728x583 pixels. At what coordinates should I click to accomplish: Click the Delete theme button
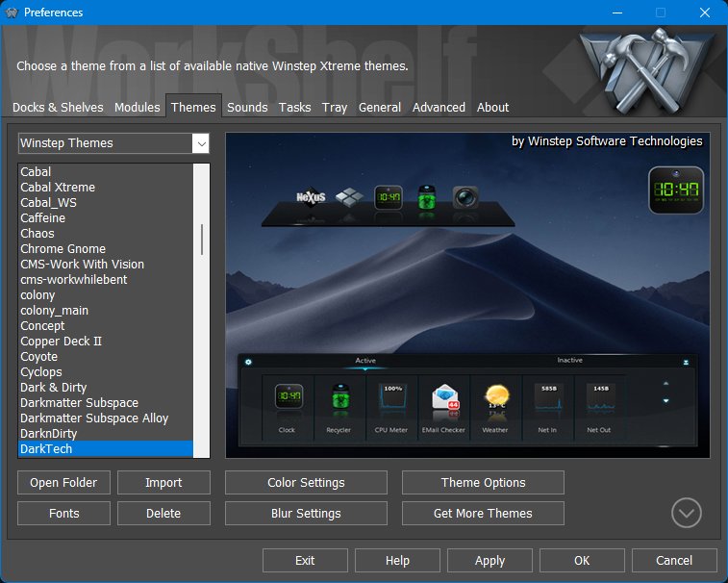click(x=163, y=514)
